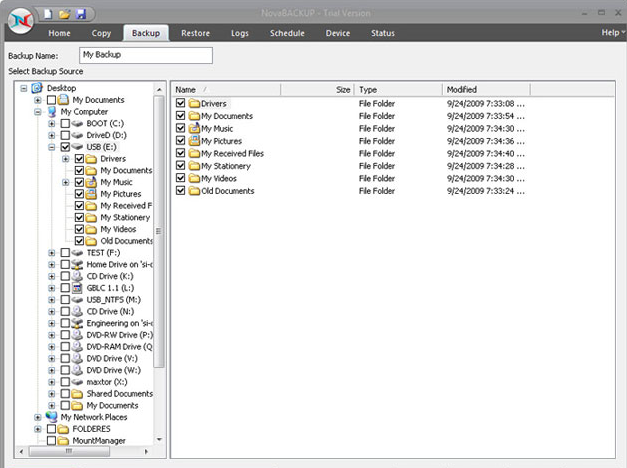Click the USB_NTFS (M:) drive icon
The width and height of the screenshot is (627, 468).
pyautogui.click(x=77, y=300)
